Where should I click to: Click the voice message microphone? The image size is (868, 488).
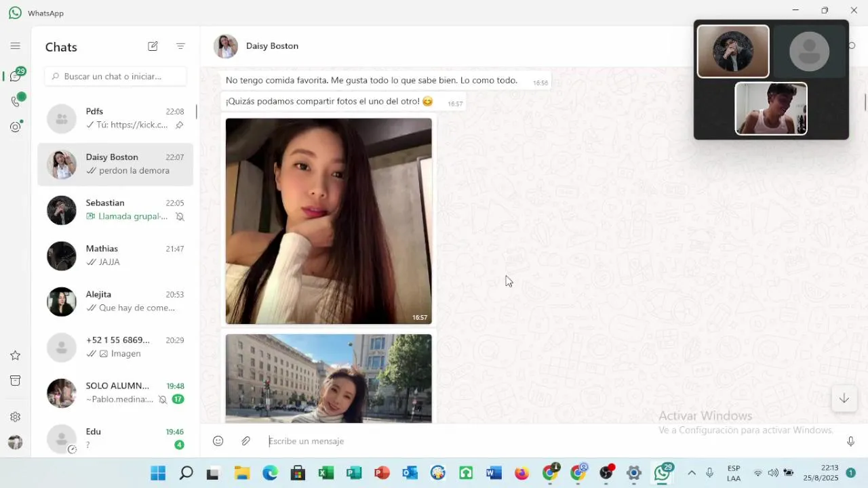pyautogui.click(x=850, y=441)
